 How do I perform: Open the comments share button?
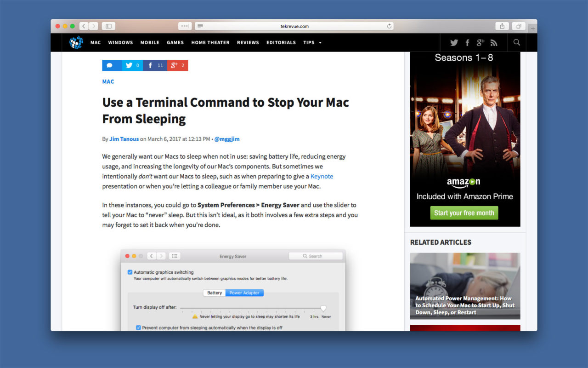pyautogui.click(x=112, y=65)
